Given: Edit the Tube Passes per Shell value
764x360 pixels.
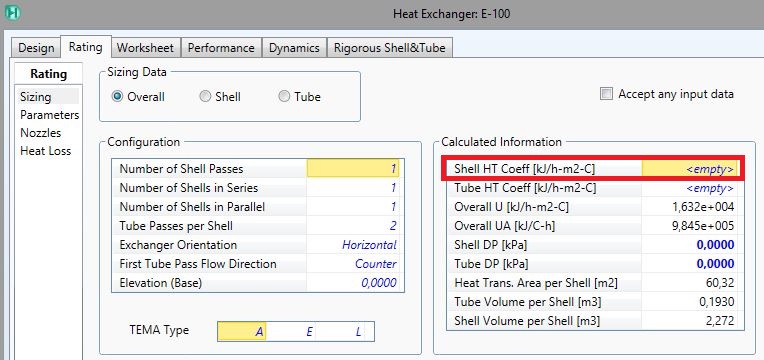Looking at the screenshot, I should 353,226.
